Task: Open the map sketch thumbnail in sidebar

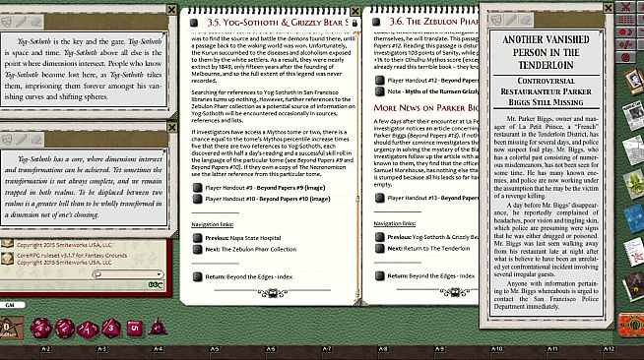Action: coord(634,150)
